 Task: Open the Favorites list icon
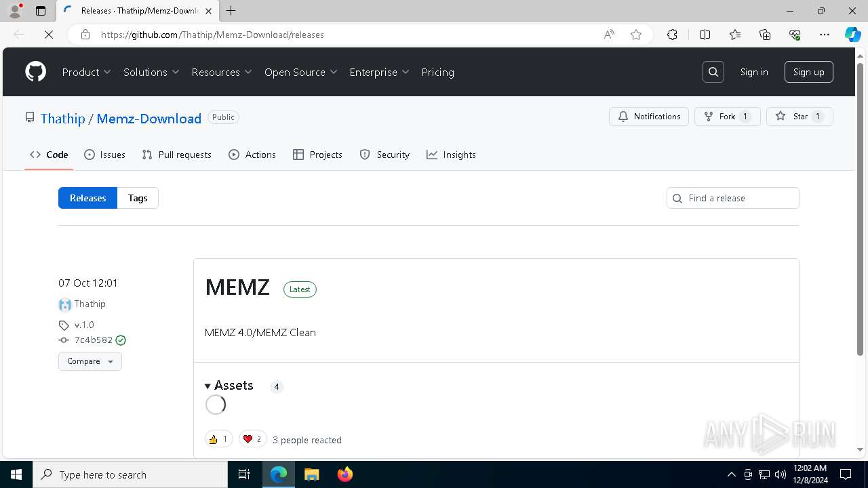click(x=735, y=35)
